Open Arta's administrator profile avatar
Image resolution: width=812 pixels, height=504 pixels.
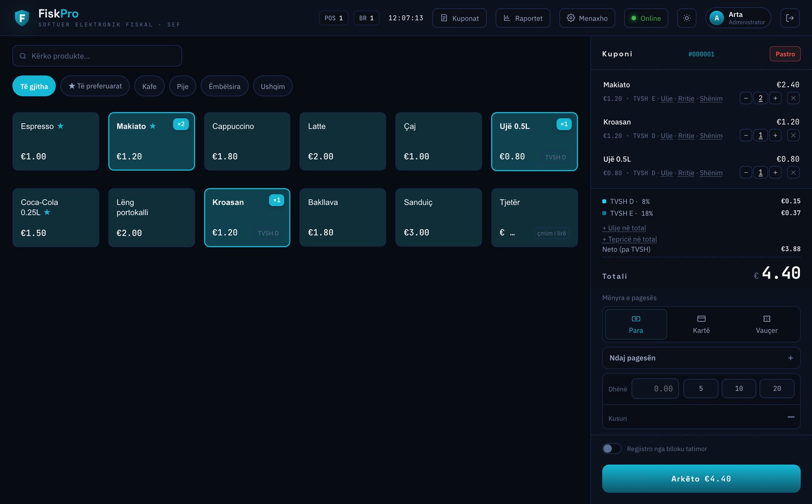pos(717,18)
